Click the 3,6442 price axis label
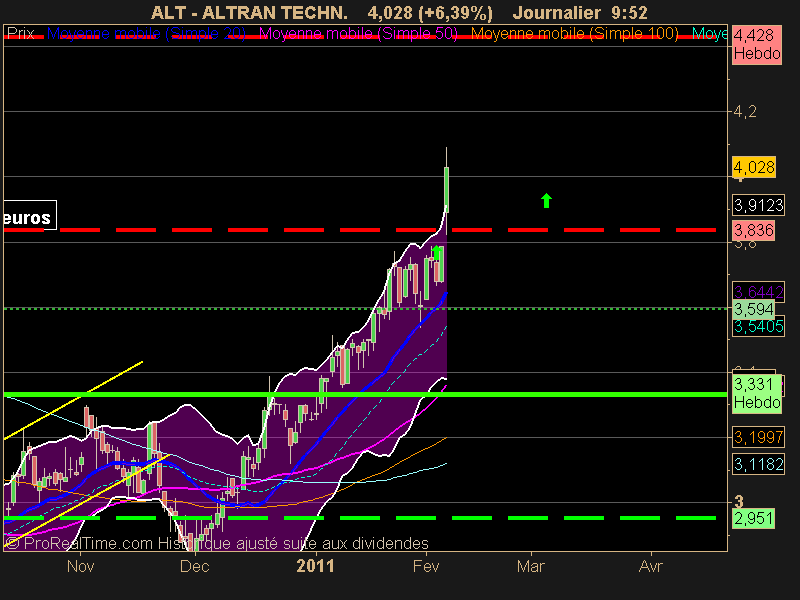 point(758,291)
